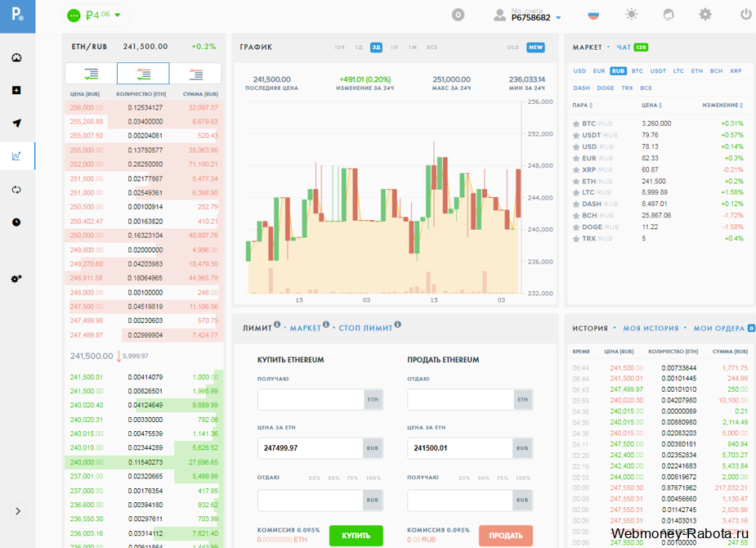The image size is (756, 548).
Task: Switch the chart to the NEW version
Action: [535, 47]
